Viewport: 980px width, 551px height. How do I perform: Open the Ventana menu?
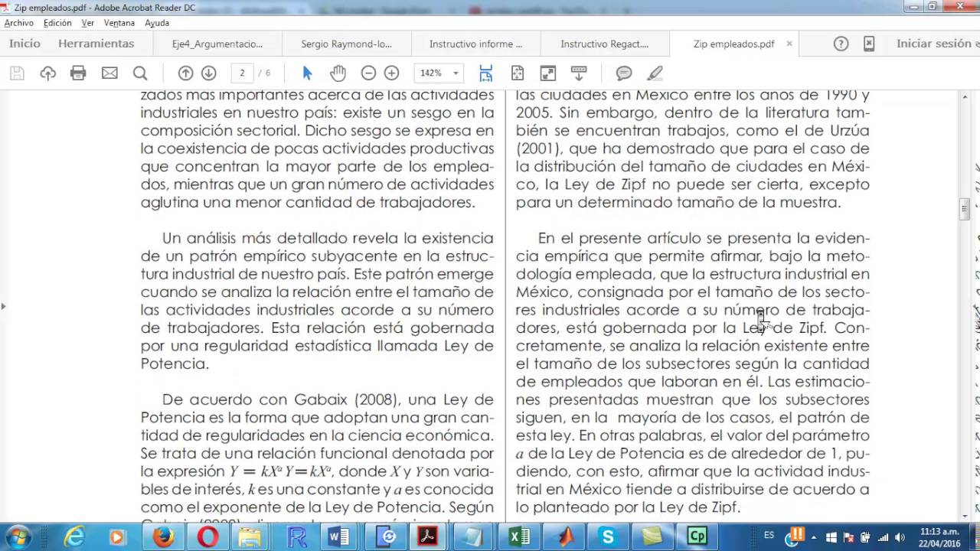pos(119,23)
